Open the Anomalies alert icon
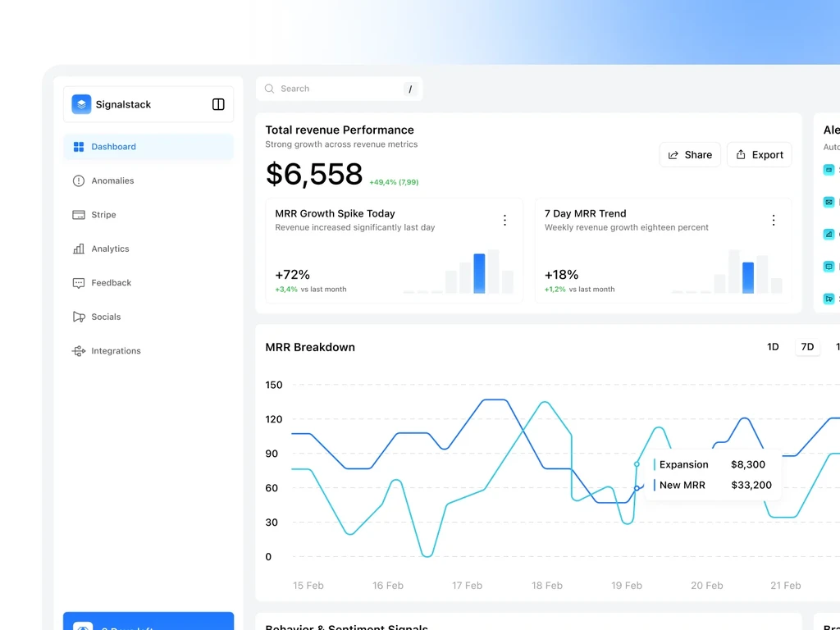 (x=79, y=180)
